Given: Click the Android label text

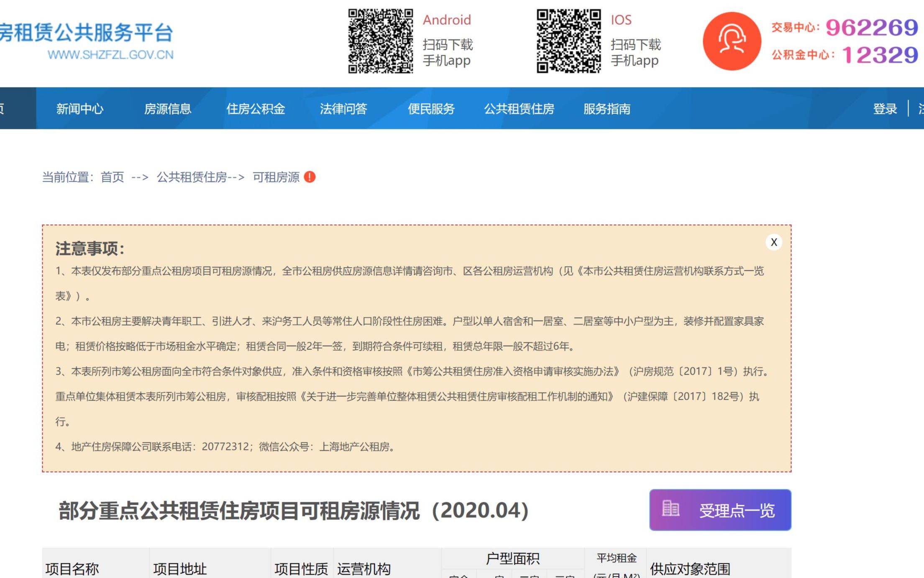Looking at the screenshot, I should tap(447, 20).
